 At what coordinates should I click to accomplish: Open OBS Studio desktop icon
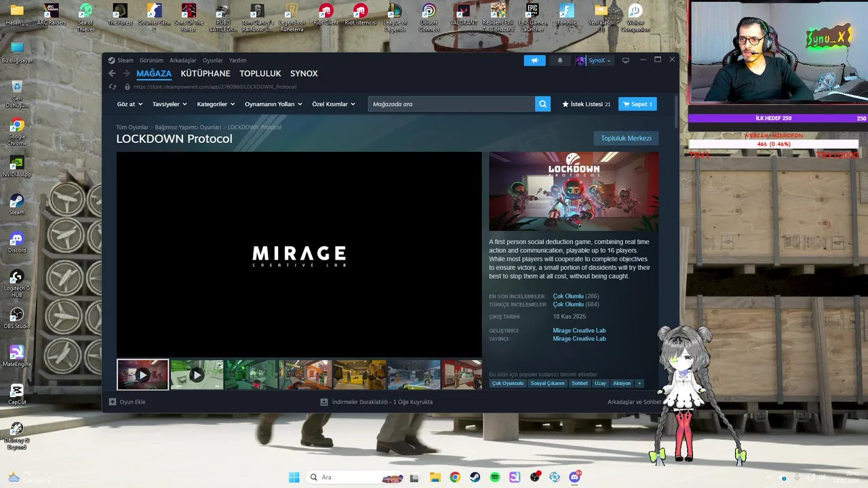pyautogui.click(x=17, y=319)
